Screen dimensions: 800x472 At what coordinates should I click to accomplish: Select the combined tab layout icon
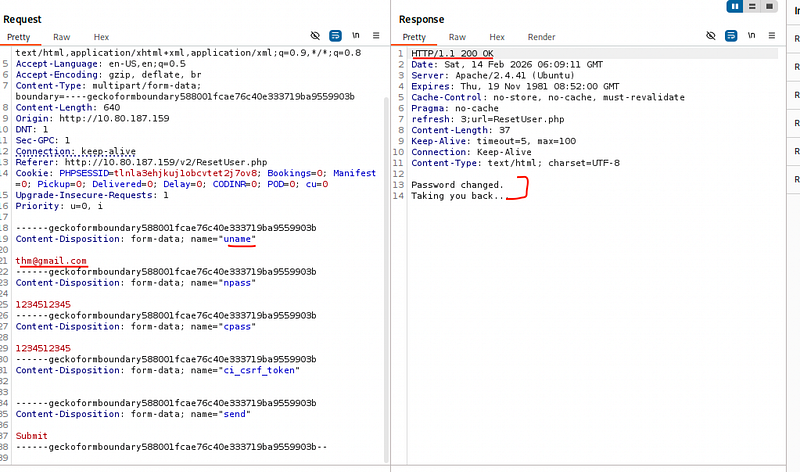769,6
